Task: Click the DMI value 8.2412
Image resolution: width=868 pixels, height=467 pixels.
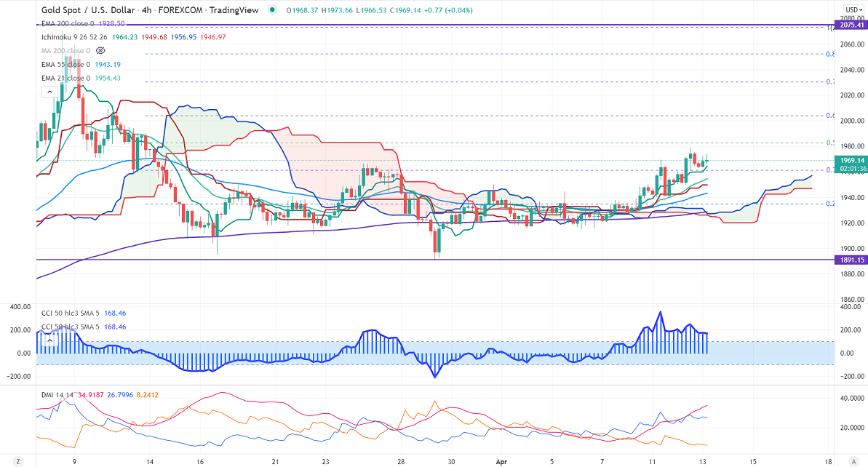Action: (x=147, y=395)
